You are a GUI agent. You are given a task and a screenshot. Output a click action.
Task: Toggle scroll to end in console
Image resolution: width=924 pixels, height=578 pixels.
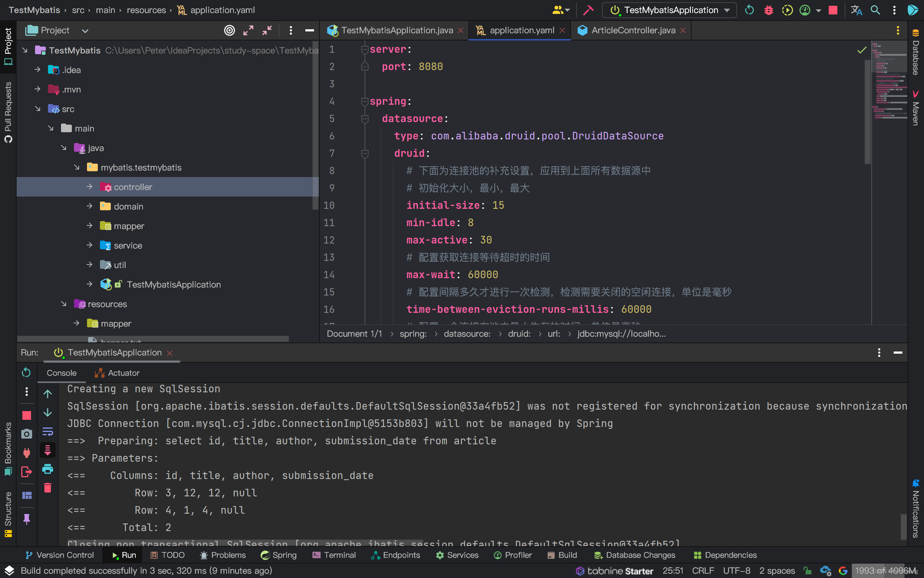click(x=47, y=450)
